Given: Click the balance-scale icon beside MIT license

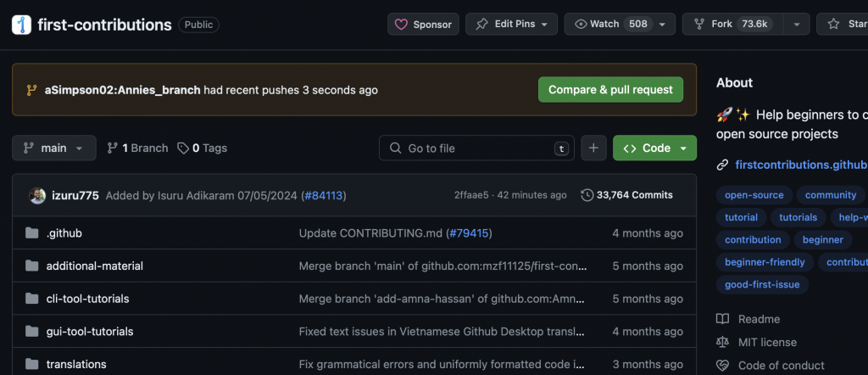Looking at the screenshot, I should click(722, 342).
